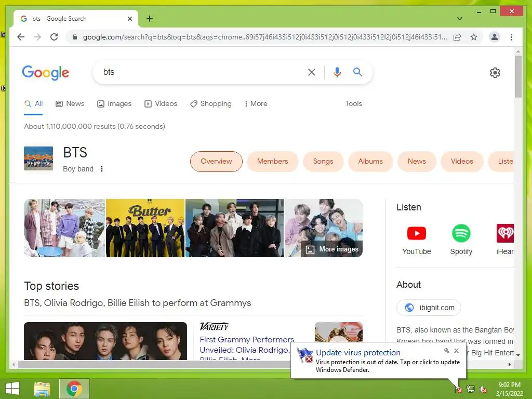Switch to the Images search tab
The width and height of the screenshot is (532, 399).
point(114,104)
